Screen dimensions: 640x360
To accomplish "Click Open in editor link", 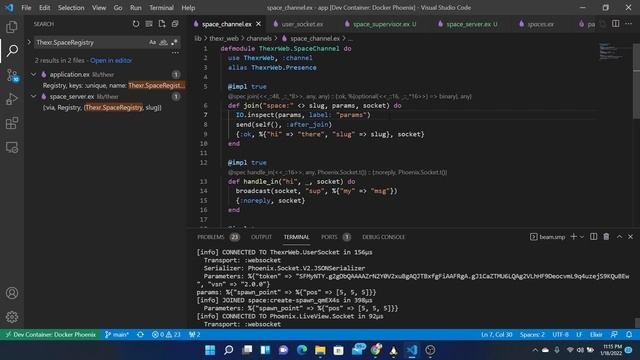I will tap(111, 60).
